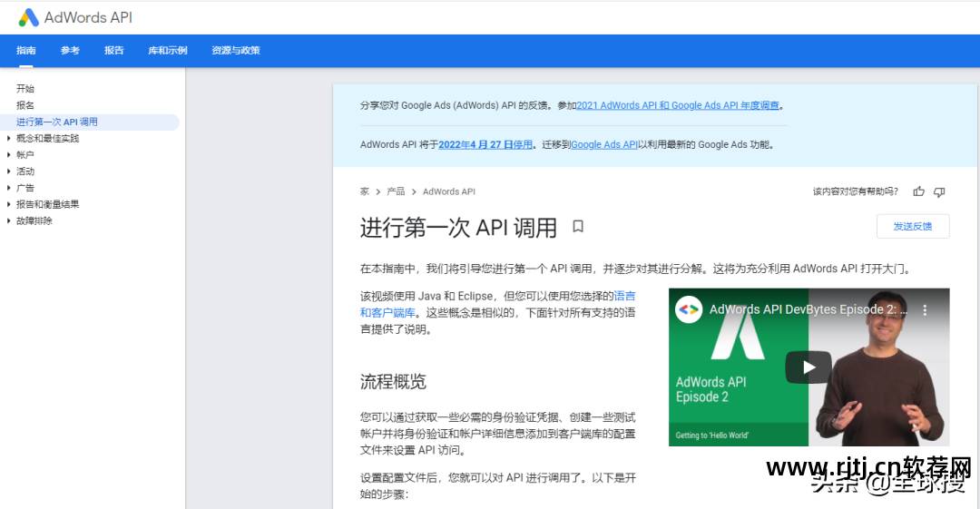This screenshot has height=509, width=980.
Task: Switch to the 指南 tab
Action: tap(25, 51)
